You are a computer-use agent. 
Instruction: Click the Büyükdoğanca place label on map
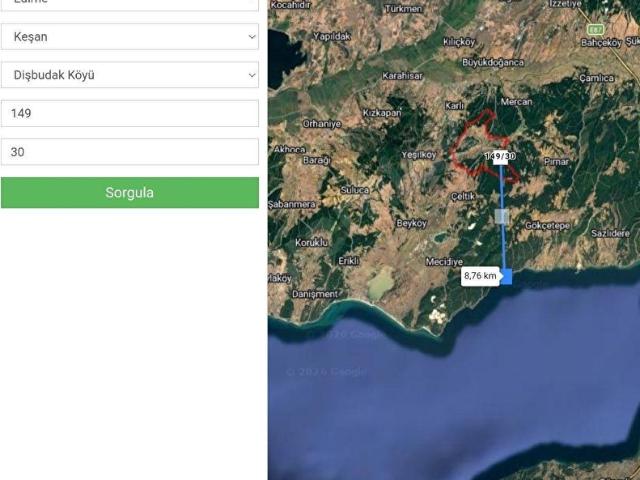pos(493,62)
